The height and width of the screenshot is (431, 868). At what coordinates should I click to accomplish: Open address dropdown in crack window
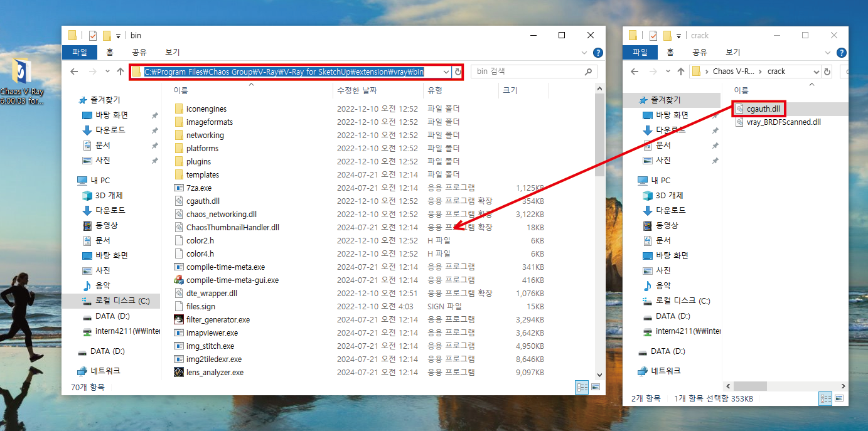(x=816, y=72)
